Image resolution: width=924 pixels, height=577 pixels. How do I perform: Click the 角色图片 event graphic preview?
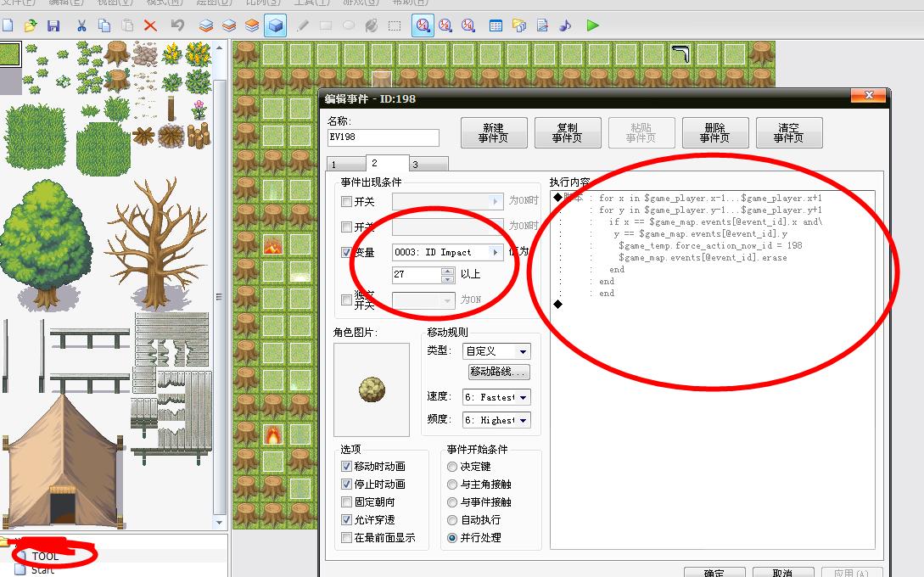point(372,389)
